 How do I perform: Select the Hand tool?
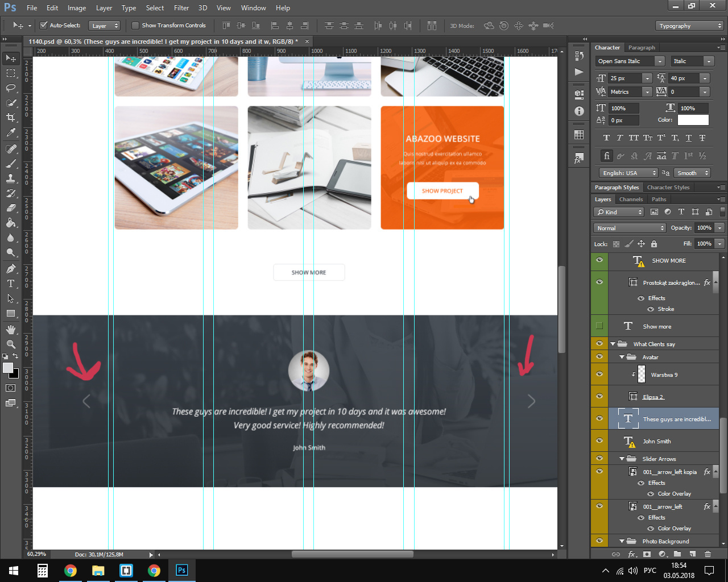click(x=11, y=330)
